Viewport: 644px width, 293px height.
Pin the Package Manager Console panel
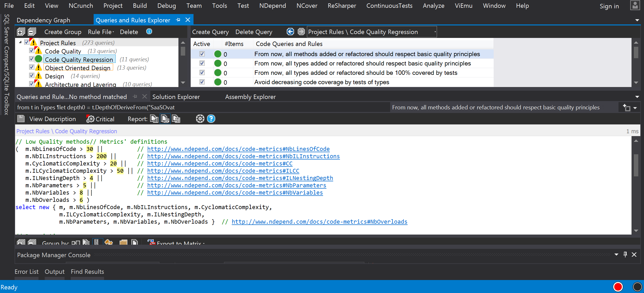coord(625,255)
